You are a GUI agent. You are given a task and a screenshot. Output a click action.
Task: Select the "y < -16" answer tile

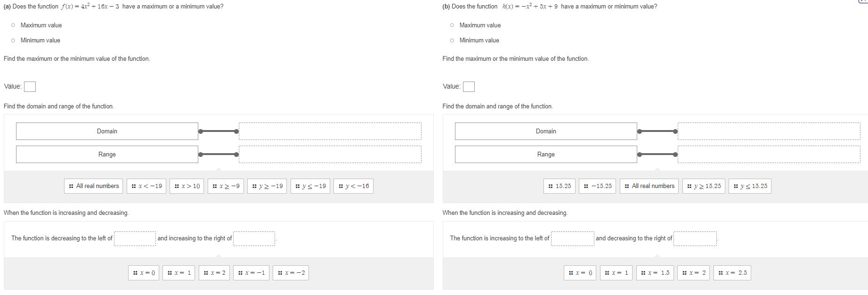(x=354, y=186)
